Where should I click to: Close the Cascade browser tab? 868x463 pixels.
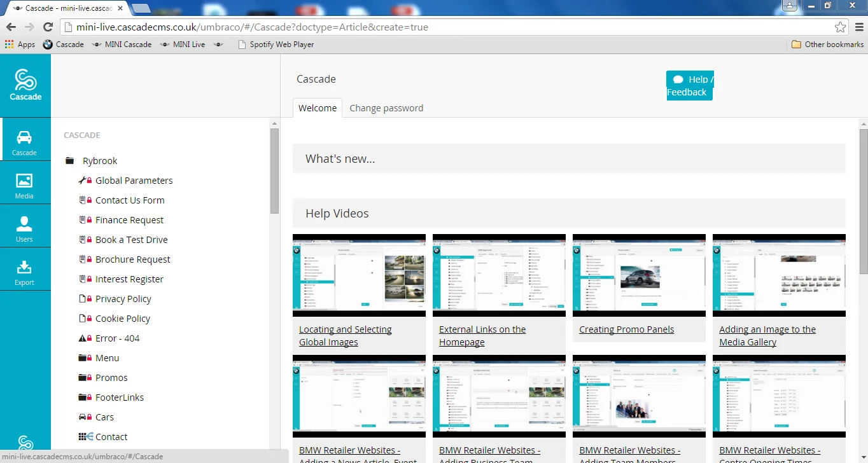[x=120, y=8]
